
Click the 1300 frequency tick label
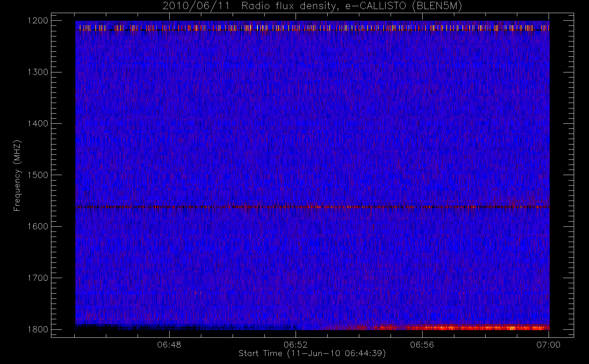[38, 72]
